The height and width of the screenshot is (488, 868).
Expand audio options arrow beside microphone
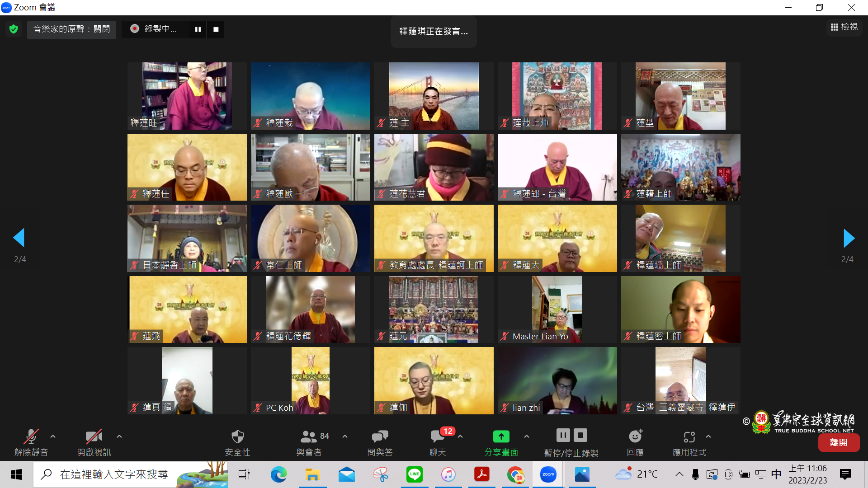click(53, 436)
